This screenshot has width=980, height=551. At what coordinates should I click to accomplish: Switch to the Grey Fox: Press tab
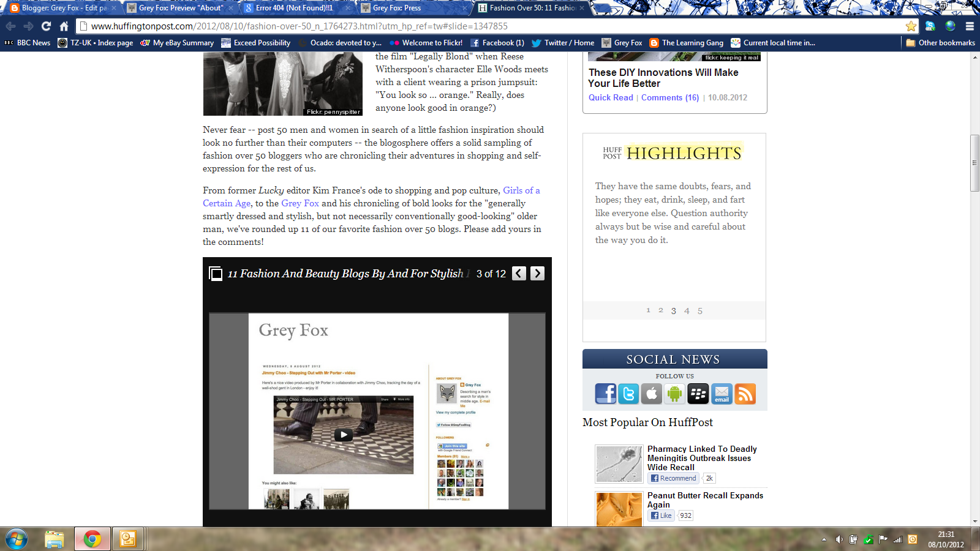click(x=414, y=8)
